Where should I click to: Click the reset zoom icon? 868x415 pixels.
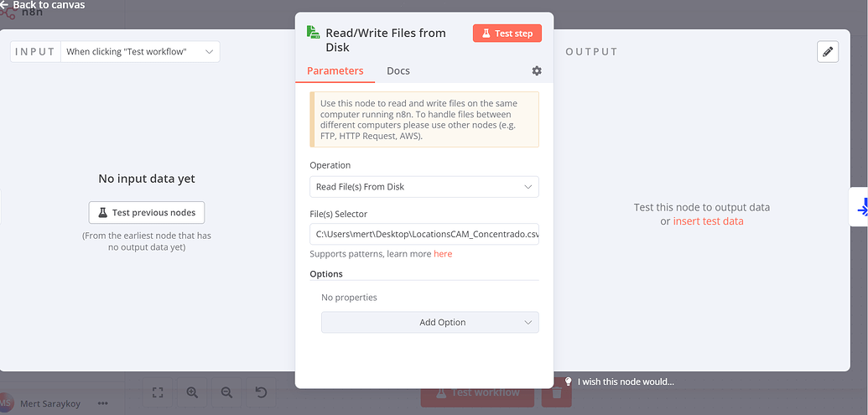[x=261, y=392]
